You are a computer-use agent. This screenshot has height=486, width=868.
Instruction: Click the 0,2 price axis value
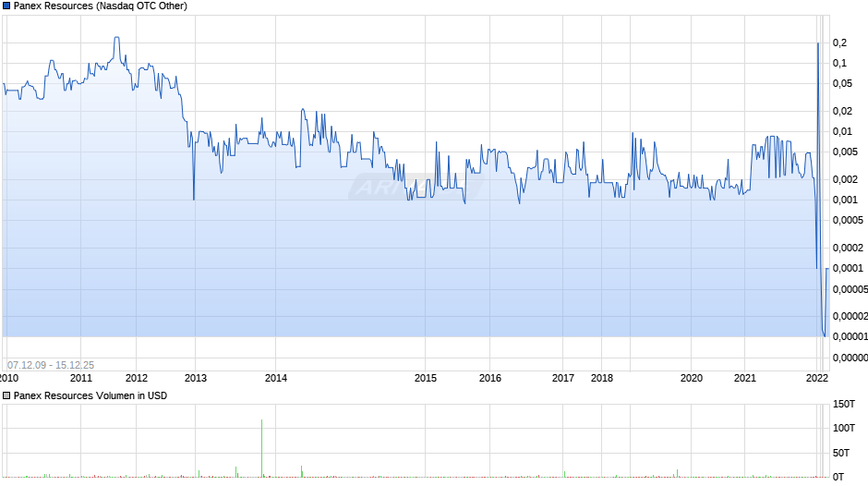click(x=839, y=43)
